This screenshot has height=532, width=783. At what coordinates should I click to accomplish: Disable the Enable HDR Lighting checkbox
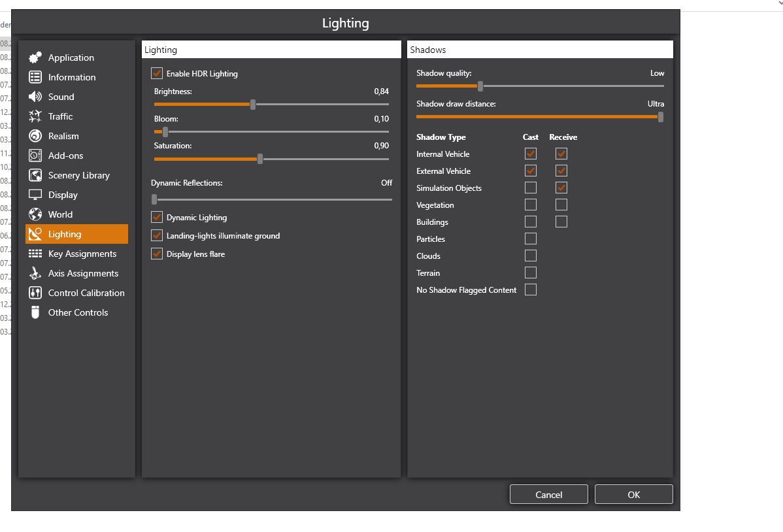(x=157, y=73)
